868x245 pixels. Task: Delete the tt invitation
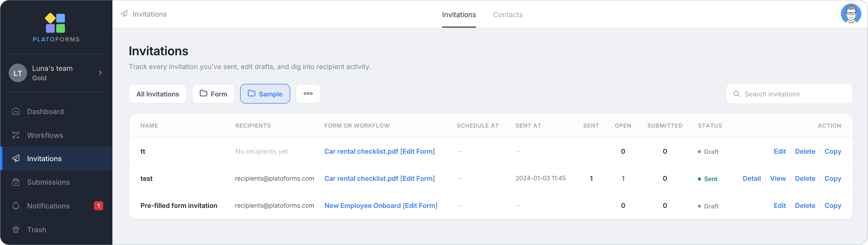tap(805, 151)
